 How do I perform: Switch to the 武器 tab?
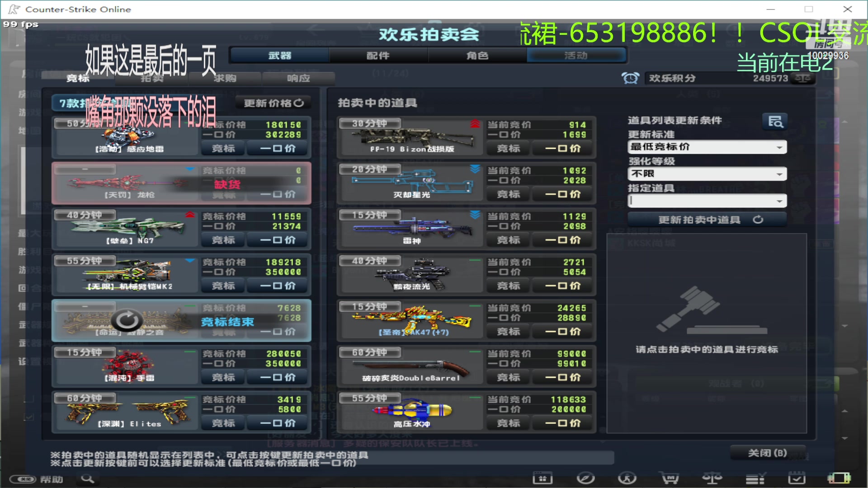[280, 56]
